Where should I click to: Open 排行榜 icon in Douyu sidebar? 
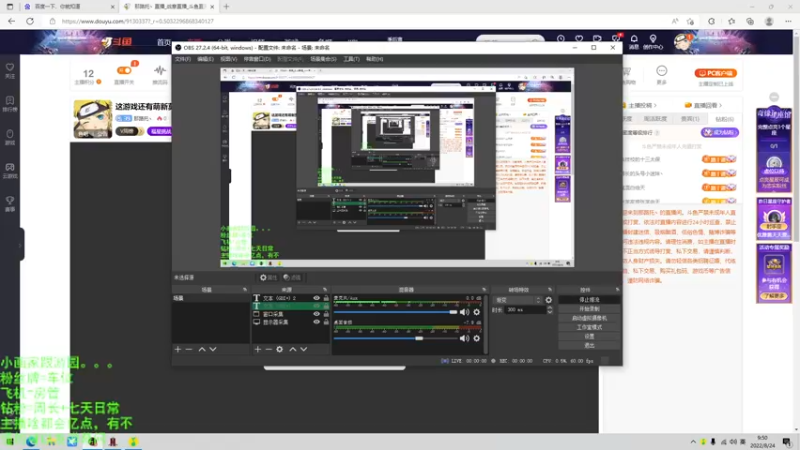coord(10,101)
